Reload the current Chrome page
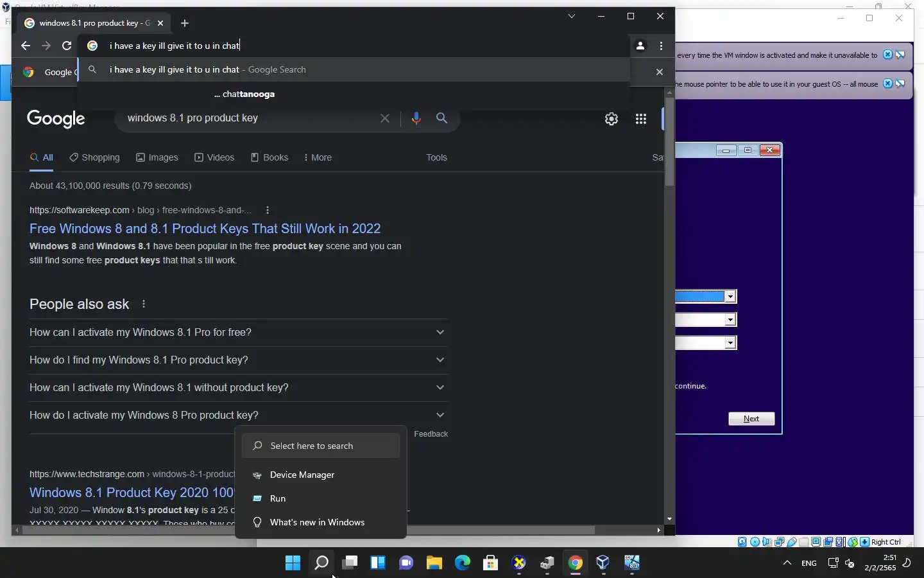Screen dimensions: 924x578 pos(67,46)
